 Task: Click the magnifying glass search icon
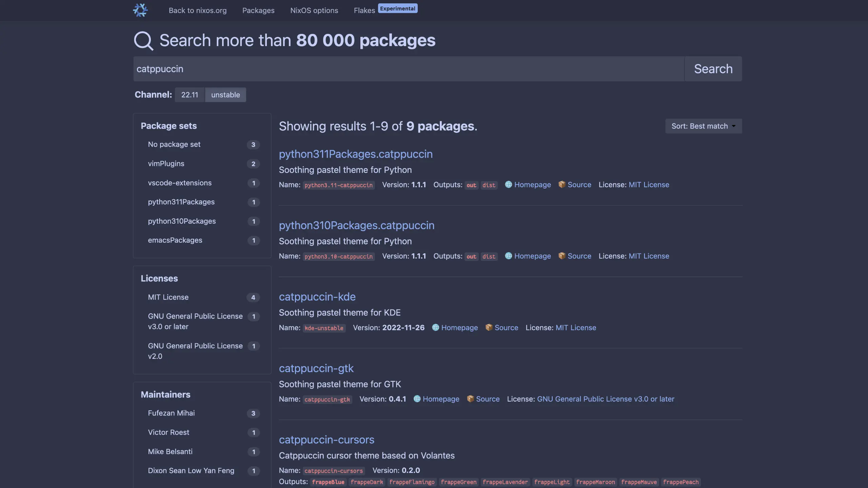pos(143,41)
